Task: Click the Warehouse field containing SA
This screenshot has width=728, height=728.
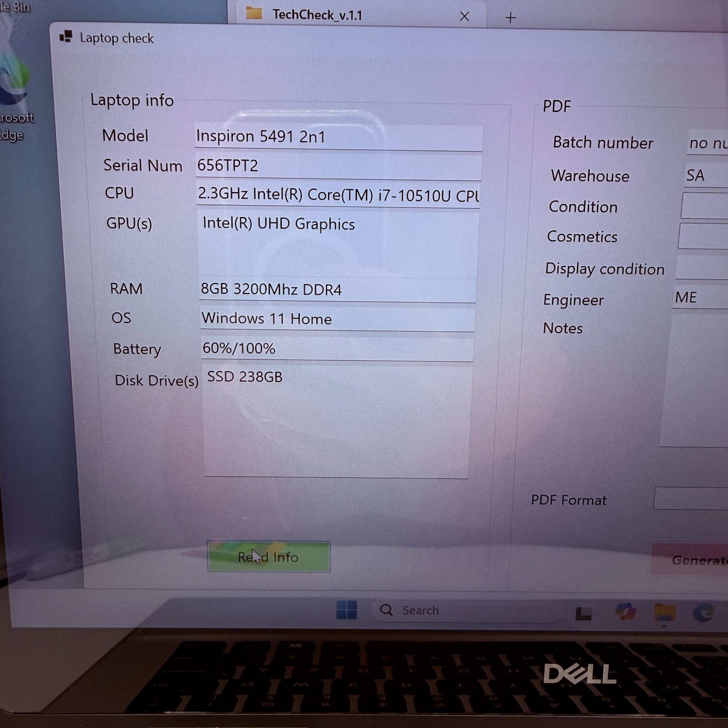Action: (706, 175)
